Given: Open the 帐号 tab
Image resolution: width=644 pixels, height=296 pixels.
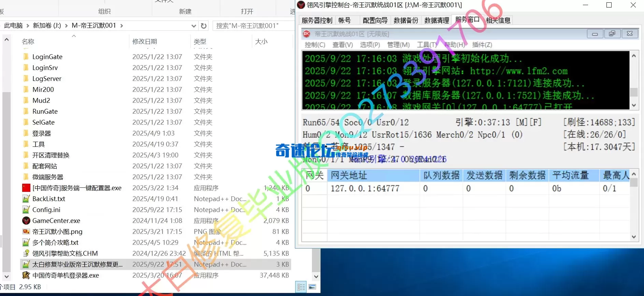Looking at the screenshot, I should click(x=344, y=20).
